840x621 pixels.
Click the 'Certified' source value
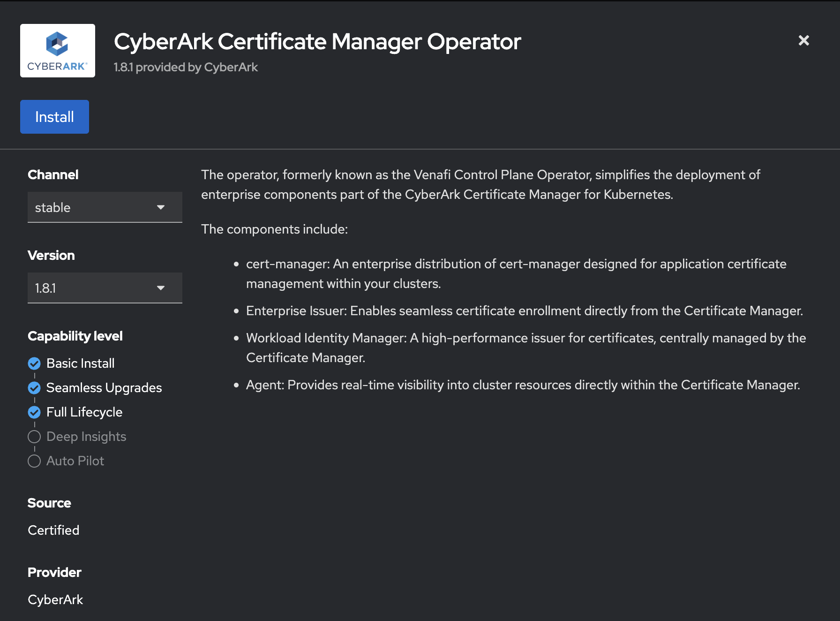click(53, 530)
